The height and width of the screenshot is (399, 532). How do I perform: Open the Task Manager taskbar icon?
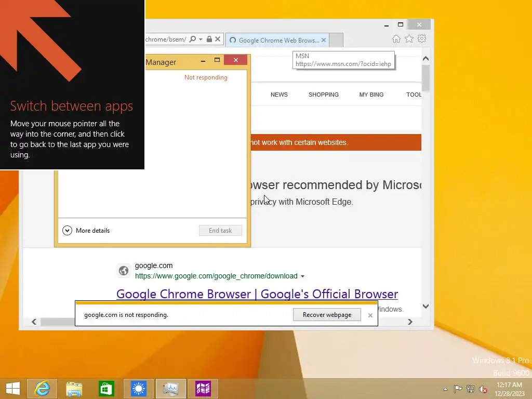coord(170,389)
